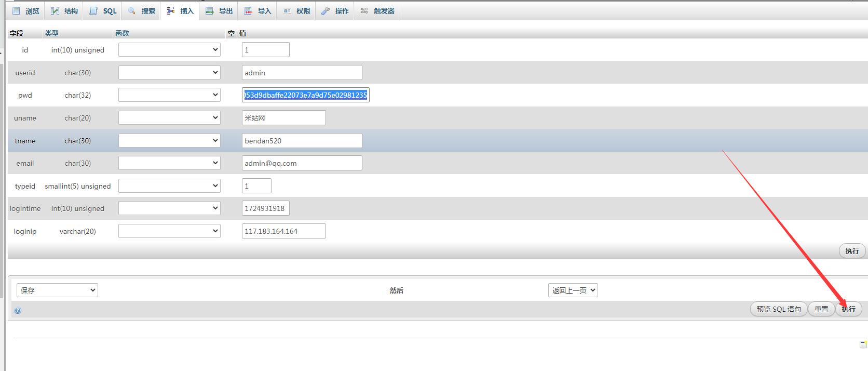
Task: Click the userid value field containing admin
Action: point(302,73)
